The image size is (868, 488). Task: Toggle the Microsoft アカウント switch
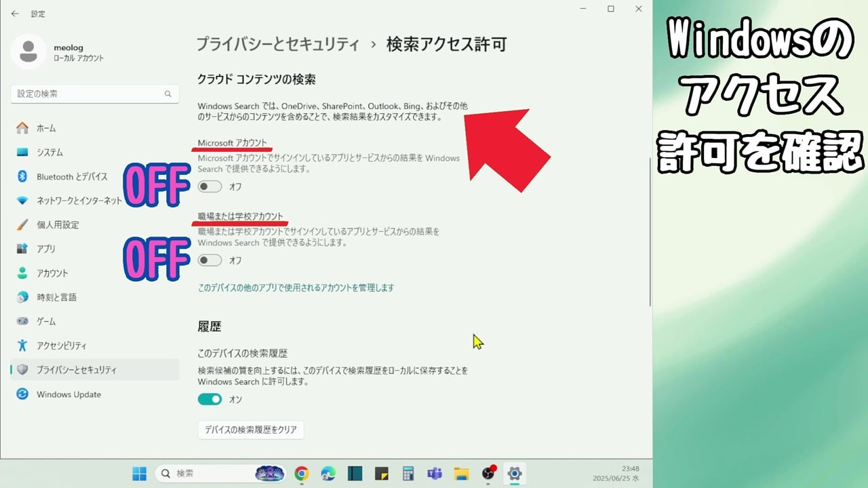210,186
